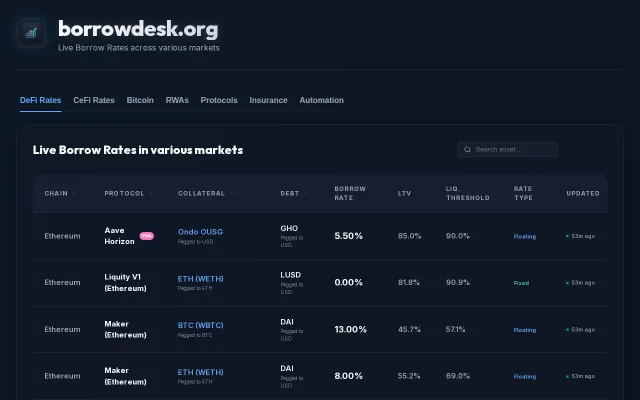Open ETH (WETH) link in 8.00% Maker row

click(200, 372)
